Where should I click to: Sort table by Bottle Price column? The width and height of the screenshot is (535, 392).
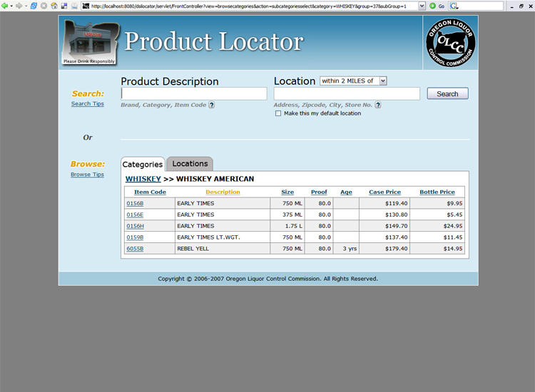[437, 192]
